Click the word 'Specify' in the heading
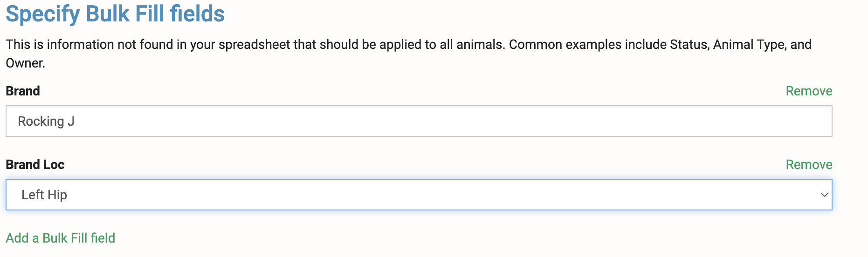Image resolution: width=868 pixels, height=257 pixels. (x=42, y=14)
